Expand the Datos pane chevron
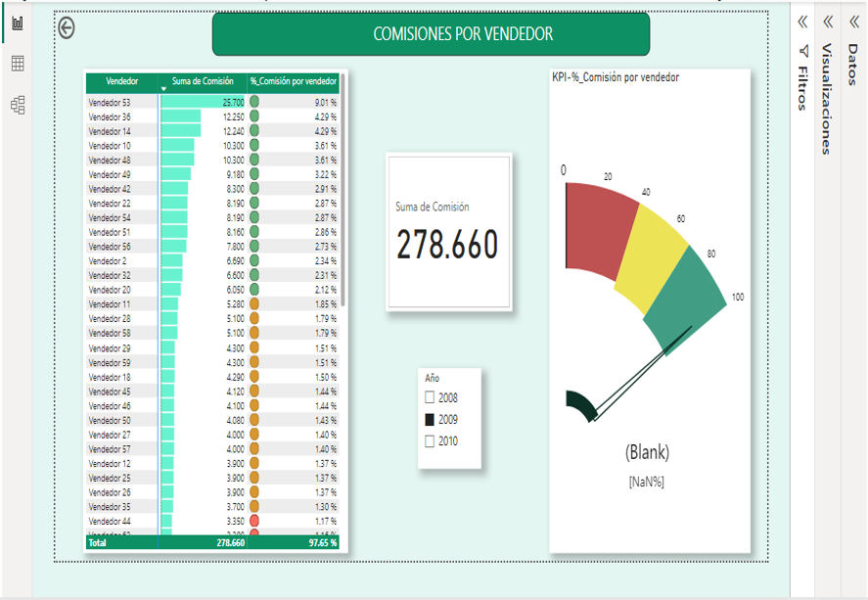The height and width of the screenshot is (600, 868). pyautogui.click(x=854, y=23)
